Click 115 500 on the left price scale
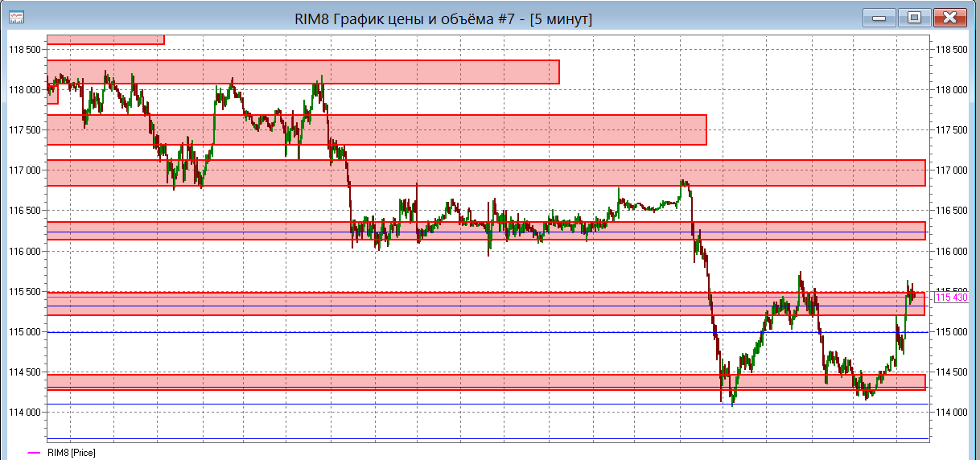The width and height of the screenshot is (980, 460). click(24, 292)
